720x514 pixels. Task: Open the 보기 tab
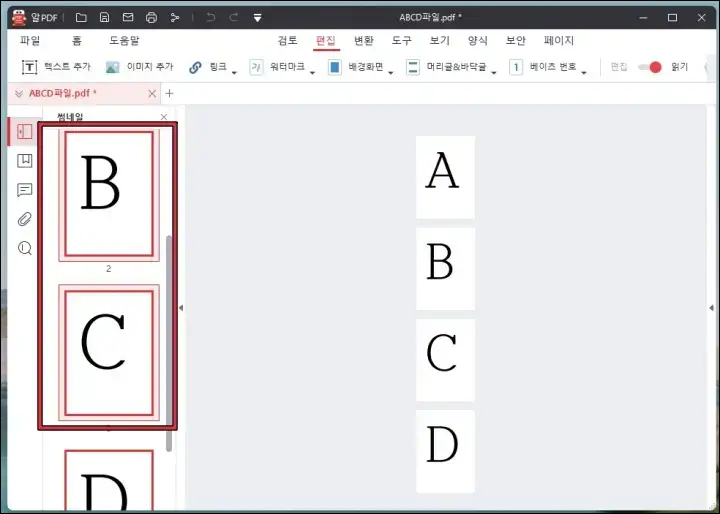coord(439,40)
